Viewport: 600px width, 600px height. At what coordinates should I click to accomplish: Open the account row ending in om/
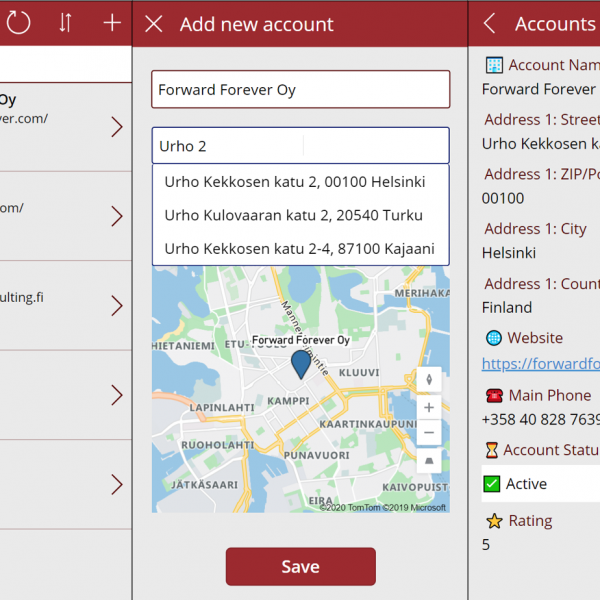tap(66, 216)
